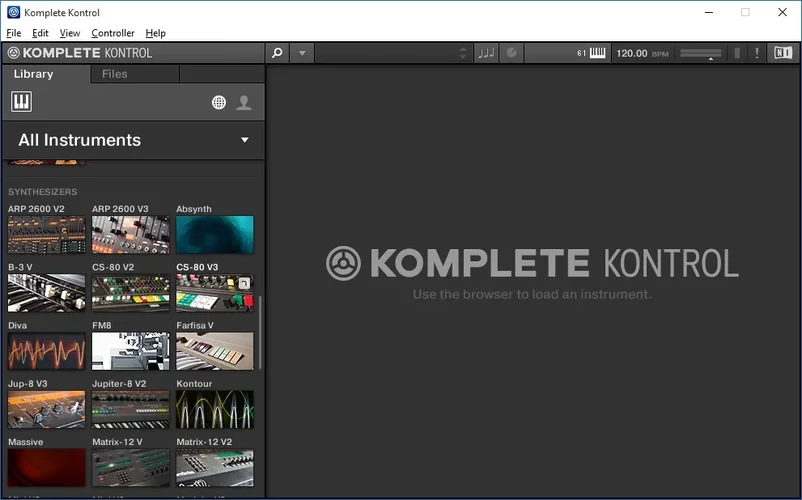The height and width of the screenshot is (500, 802).
Task: Open the header dropdown arrow beside search
Action: click(x=302, y=53)
